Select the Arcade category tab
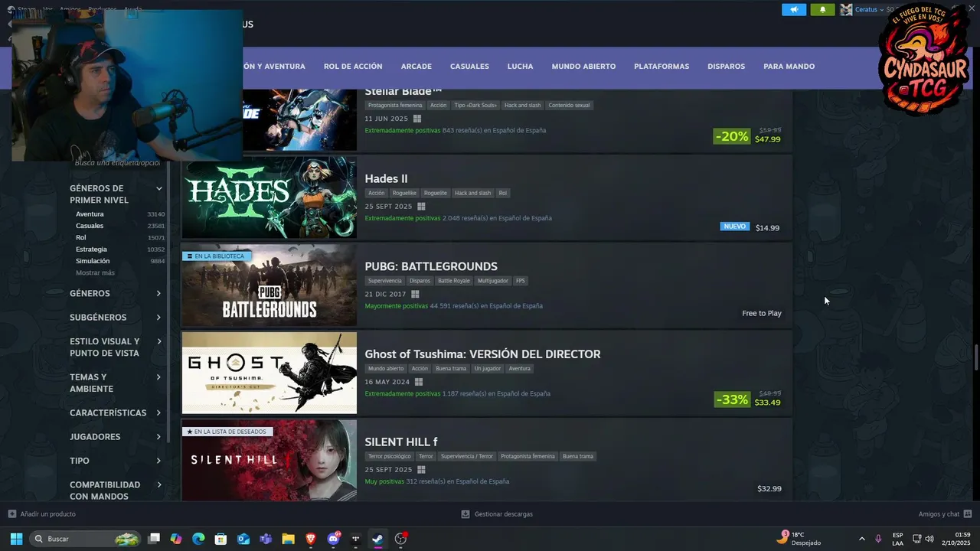The height and width of the screenshot is (551, 980). (x=416, y=67)
